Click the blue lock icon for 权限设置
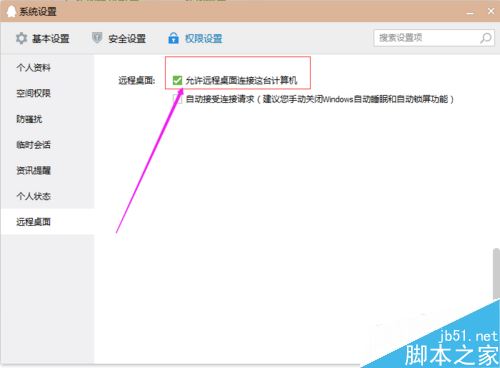Image resolution: width=500 pixels, height=368 pixels. (173, 38)
